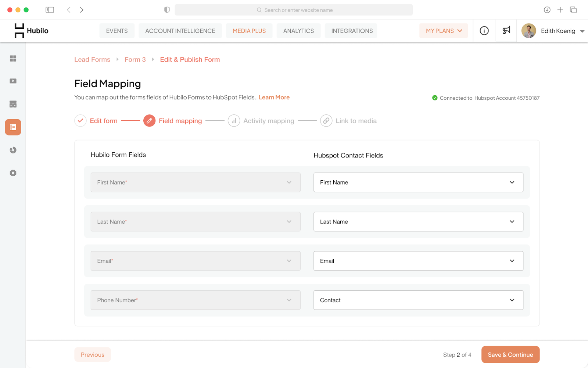Viewport: 588px width, 368px height.
Task: Select the Activity mapping step label
Action: click(x=269, y=121)
